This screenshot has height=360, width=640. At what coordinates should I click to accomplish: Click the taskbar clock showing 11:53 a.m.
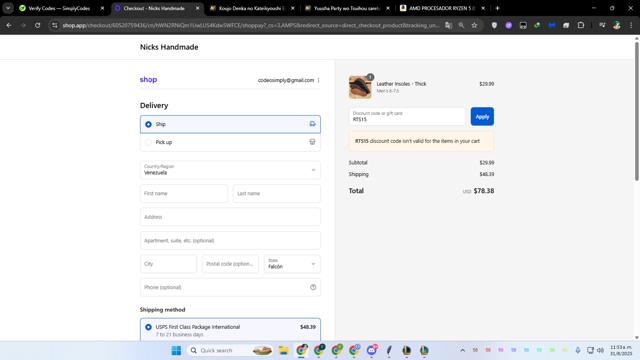[x=621, y=350]
